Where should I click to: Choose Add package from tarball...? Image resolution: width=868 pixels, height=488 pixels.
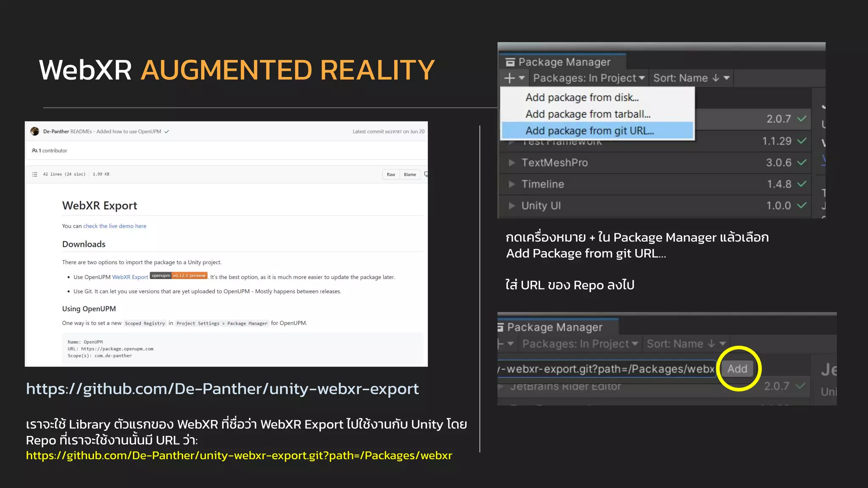(588, 114)
